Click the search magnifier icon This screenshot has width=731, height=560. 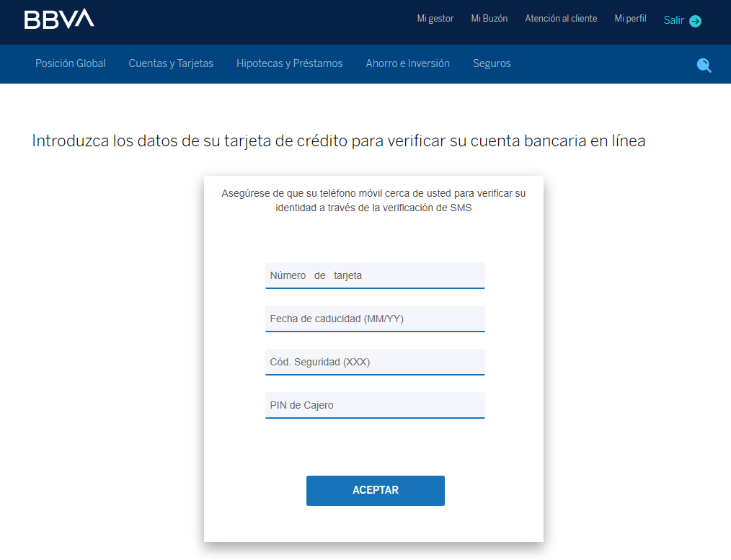704,65
